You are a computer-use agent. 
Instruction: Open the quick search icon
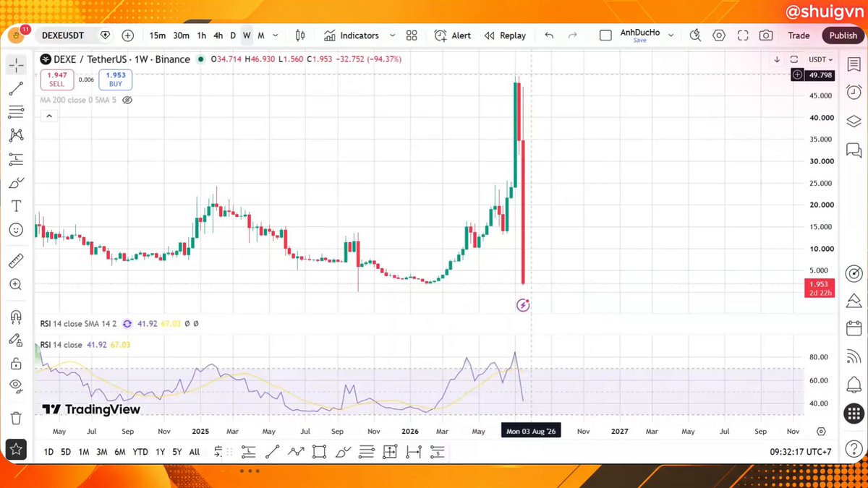tap(695, 35)
